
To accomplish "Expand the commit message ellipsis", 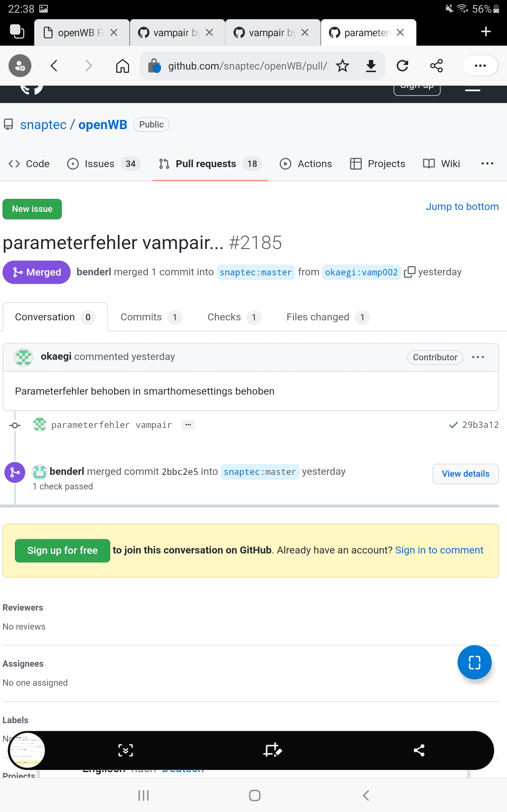I will coord(188,425).
